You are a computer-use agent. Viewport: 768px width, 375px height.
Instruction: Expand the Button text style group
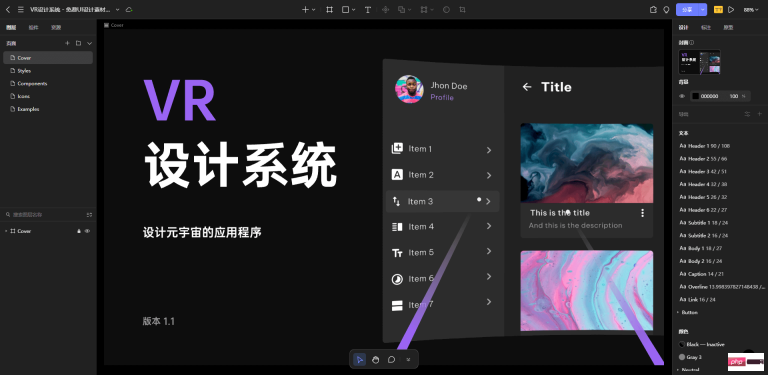tap(678, 312)
